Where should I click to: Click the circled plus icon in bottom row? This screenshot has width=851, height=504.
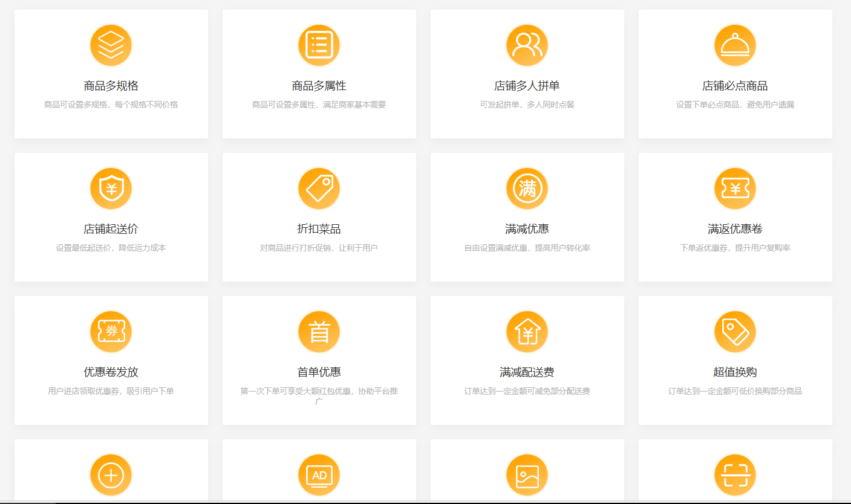point(111,475)
